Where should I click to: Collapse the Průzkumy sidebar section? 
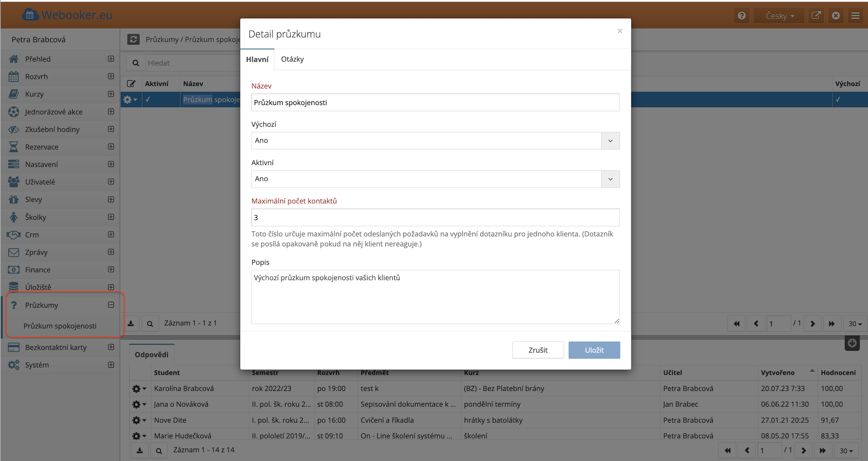pyautogui.click(x=111, y=305)
